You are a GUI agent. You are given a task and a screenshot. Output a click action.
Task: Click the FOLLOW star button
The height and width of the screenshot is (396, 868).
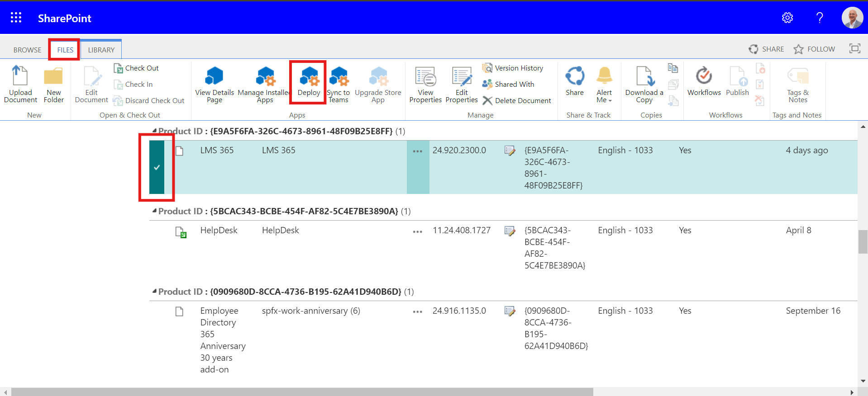814,49
